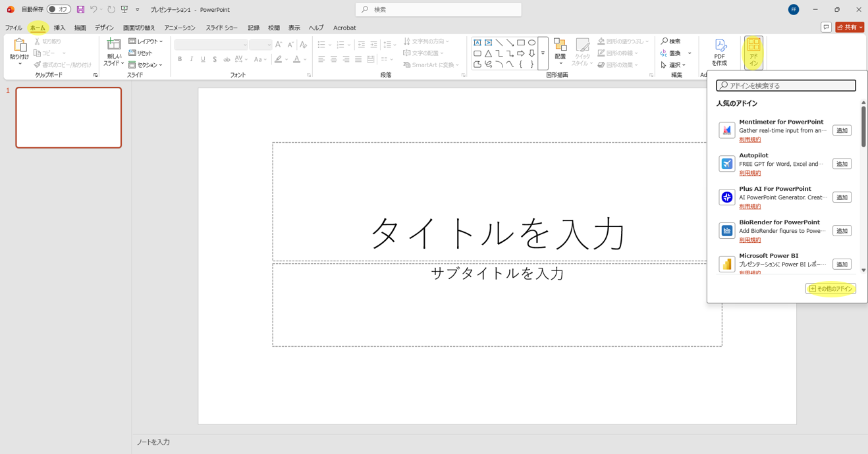Click その他のアドイン button
This screenshot has height=454, width=868.
[x=830, y=289]
